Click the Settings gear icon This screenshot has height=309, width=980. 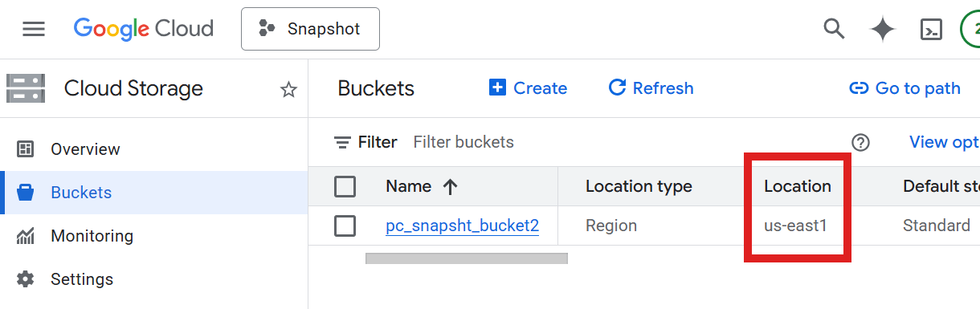pyautogui.click(x=26, y=279)
